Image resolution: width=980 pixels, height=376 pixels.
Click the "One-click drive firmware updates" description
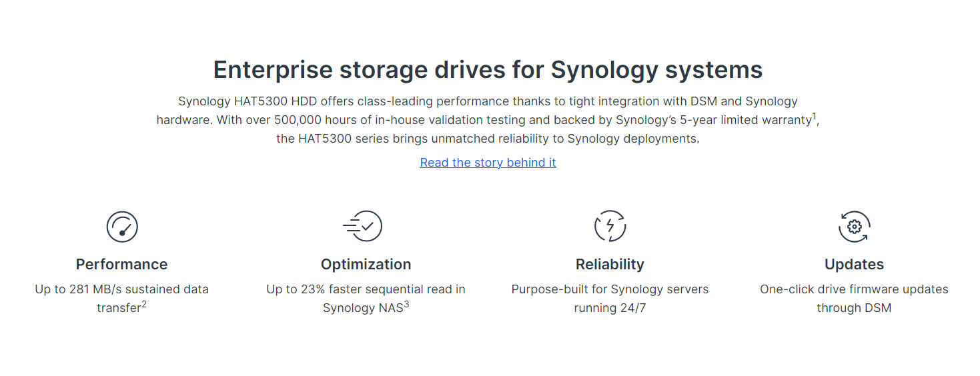pos(854,289)
